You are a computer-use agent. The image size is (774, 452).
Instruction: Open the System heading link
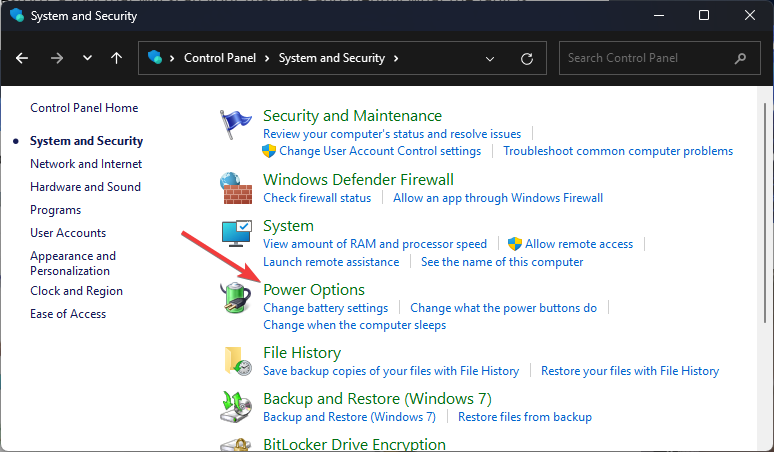pos(288,226)
